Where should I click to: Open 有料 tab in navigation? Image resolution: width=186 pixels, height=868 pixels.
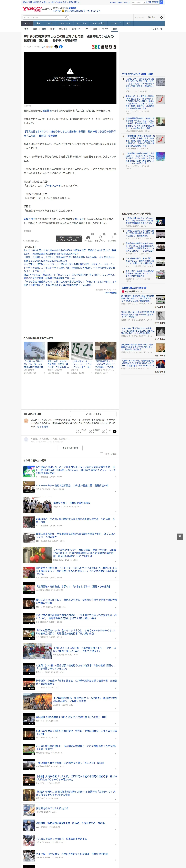[128, 24]
